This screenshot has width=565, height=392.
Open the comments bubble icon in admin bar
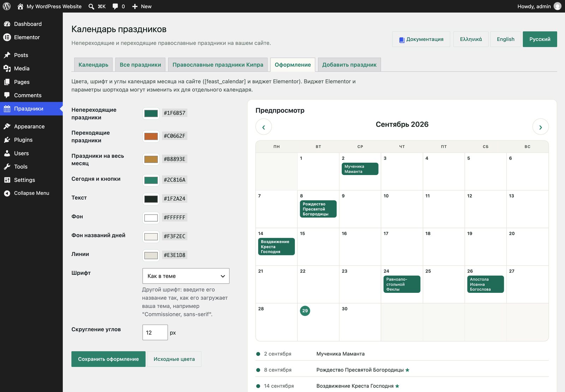(x=115, y=6)
